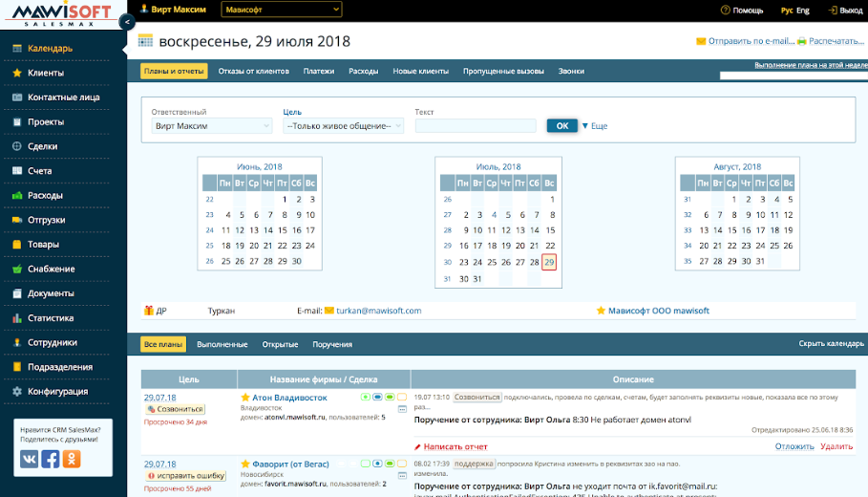Click the Employees (Сотрудники) icon

click(x=17, y=342)
